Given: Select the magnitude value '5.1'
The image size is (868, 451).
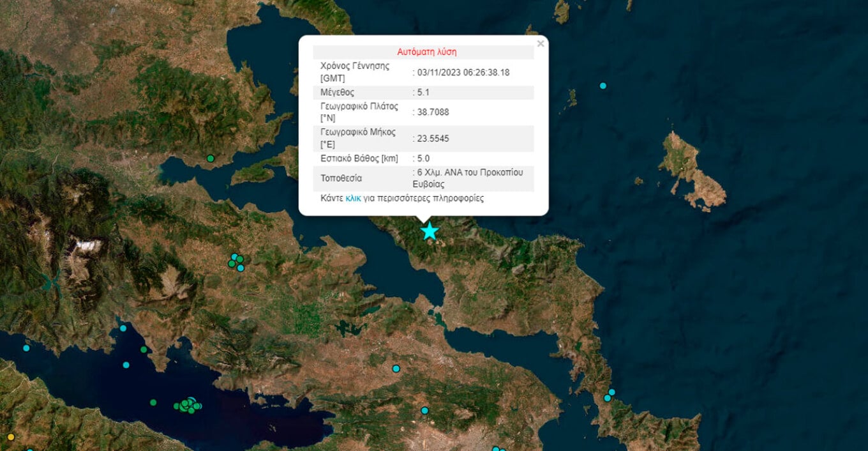Looking at the screenshot, I should (x=423, y=92).
